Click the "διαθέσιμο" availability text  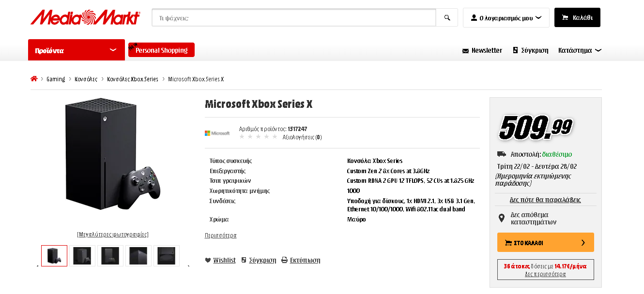pyautogui.click(x=557, y=154)
